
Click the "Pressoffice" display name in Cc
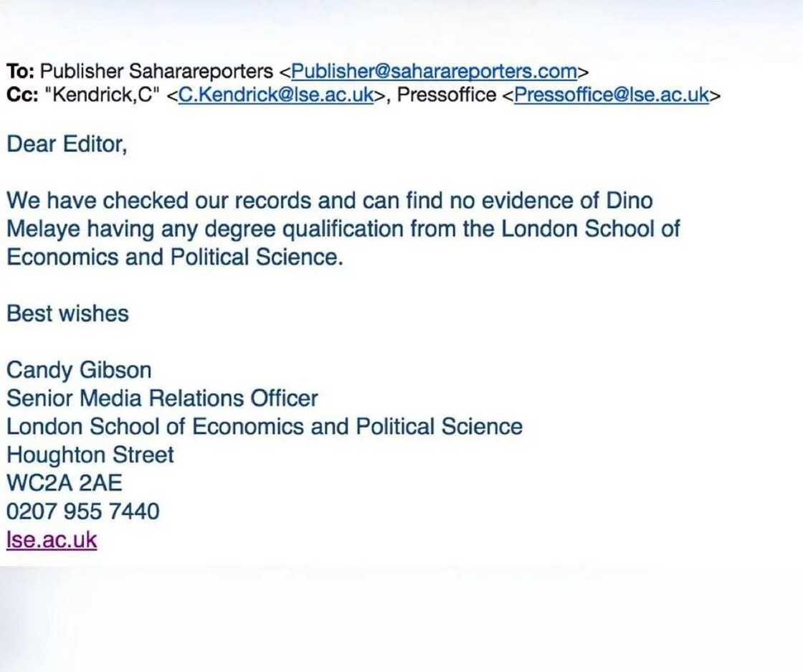pyautogui.click(x=446, y=95)
